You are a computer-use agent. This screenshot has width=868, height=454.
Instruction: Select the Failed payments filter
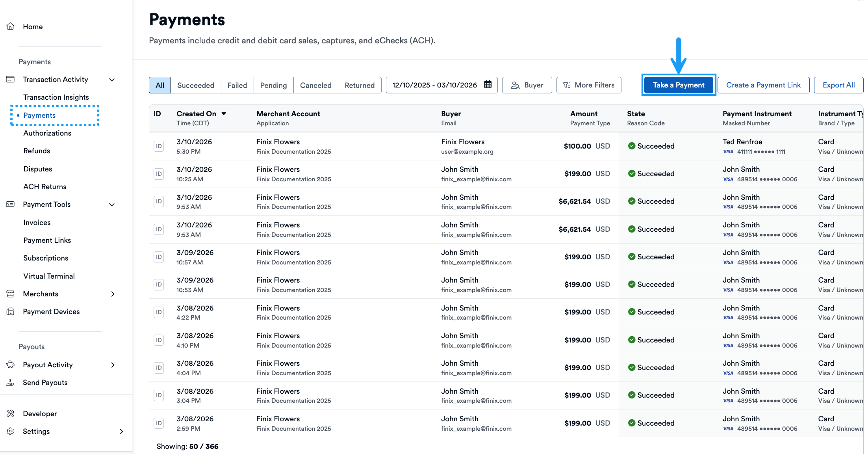pos(237,85)
